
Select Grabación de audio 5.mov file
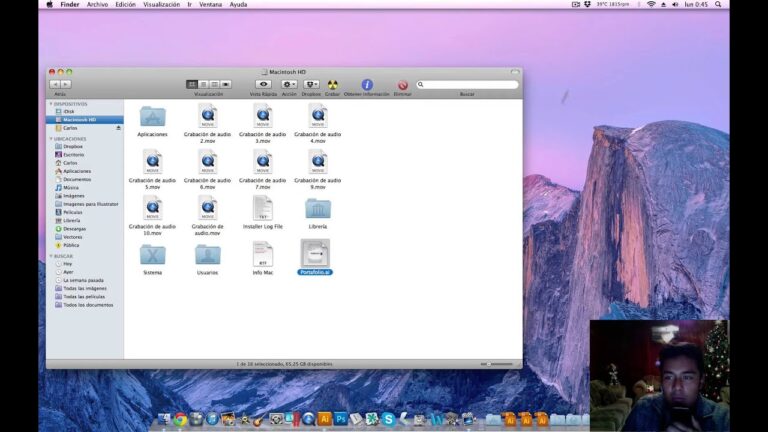click(x=152, y=162)
